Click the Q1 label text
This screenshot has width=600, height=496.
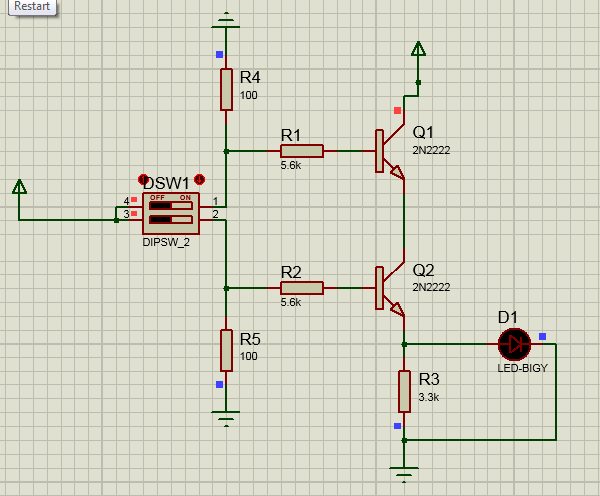point(423,132)
